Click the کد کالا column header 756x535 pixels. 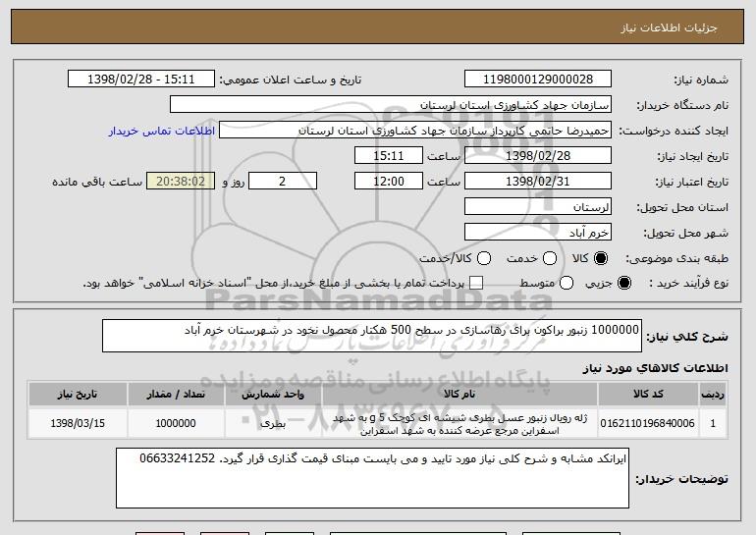coord(648,395)
